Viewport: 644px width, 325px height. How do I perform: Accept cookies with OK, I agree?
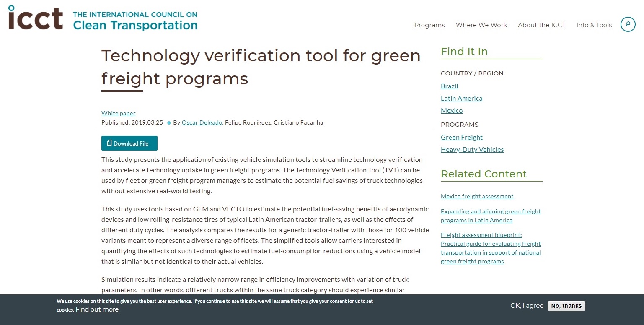[527, 306]
